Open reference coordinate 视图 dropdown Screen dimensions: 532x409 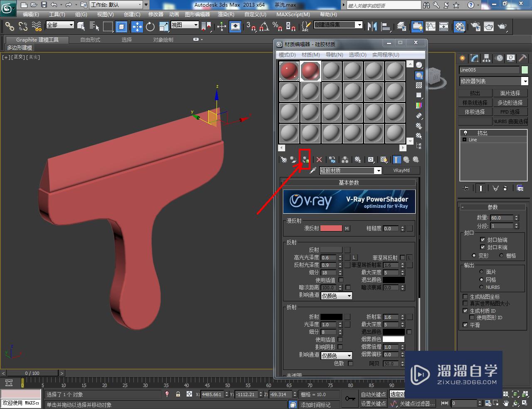pos(185,25)
